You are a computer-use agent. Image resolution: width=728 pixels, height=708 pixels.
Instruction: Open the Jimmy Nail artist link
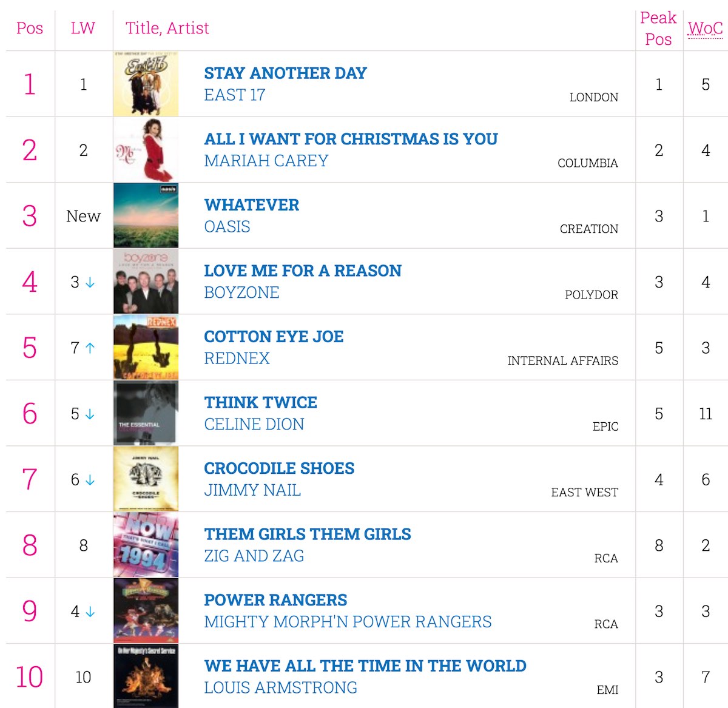[x=252, y=490]
